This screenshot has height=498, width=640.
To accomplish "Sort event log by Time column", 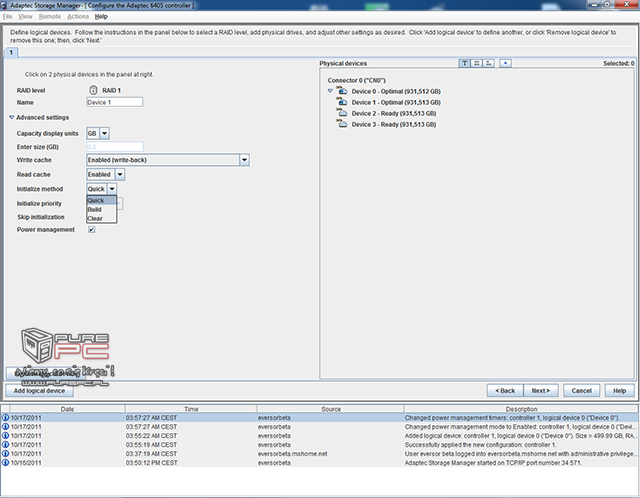I will [191, 409].
